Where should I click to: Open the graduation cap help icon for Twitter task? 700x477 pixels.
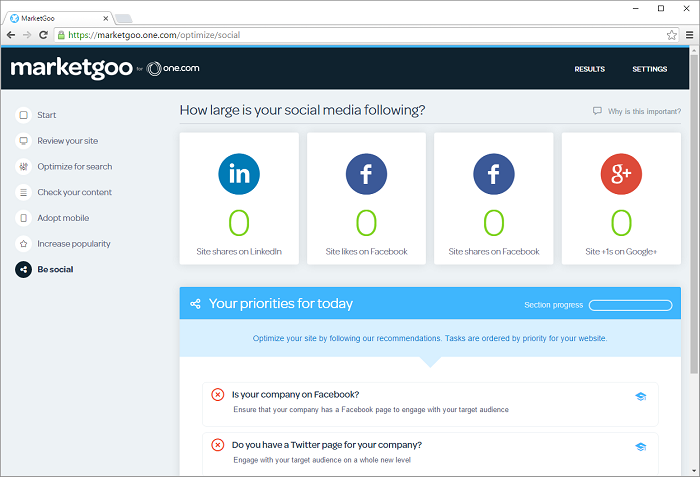(641, 447)
